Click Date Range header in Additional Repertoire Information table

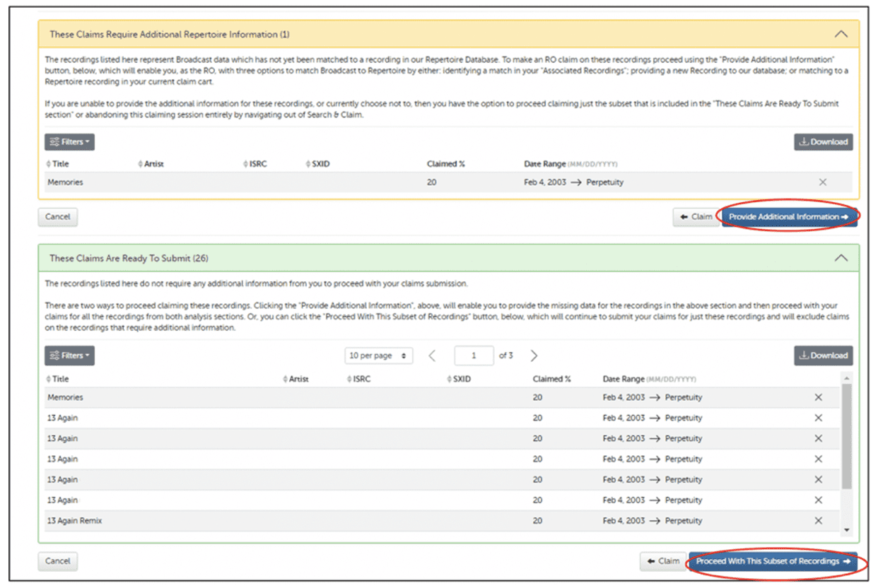tap(570, 164)
